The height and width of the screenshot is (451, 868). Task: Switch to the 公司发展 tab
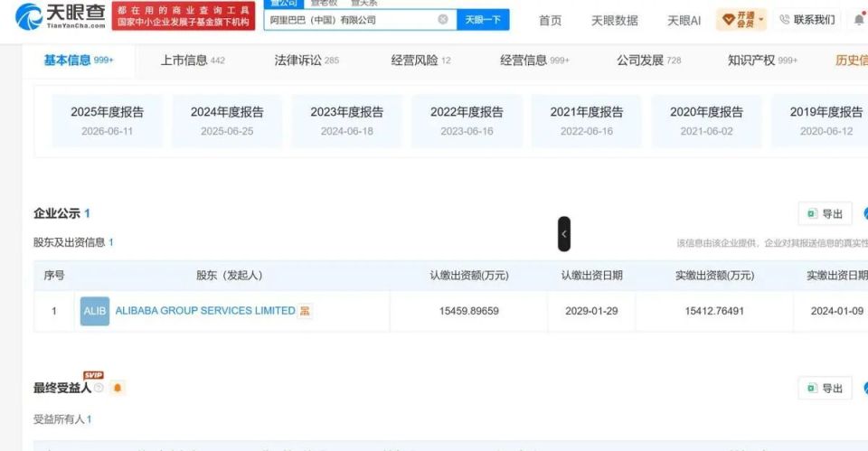(x=649, y=61)
